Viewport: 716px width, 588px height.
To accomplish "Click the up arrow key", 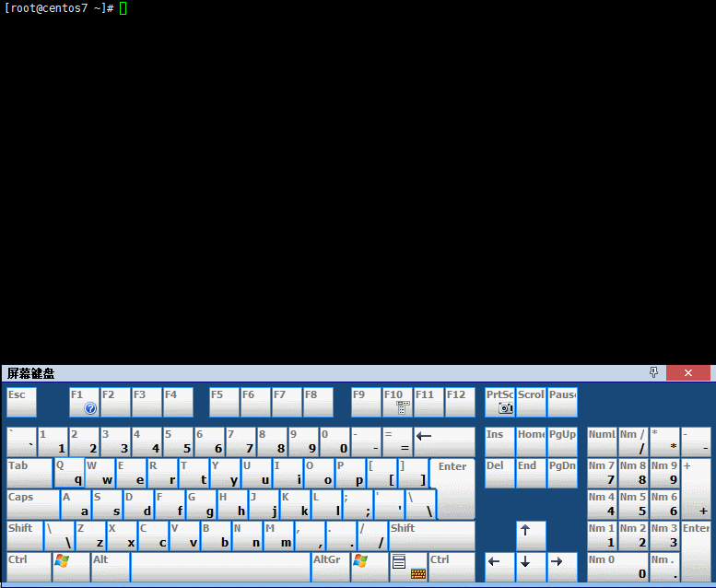I will [x=531, y=535].
